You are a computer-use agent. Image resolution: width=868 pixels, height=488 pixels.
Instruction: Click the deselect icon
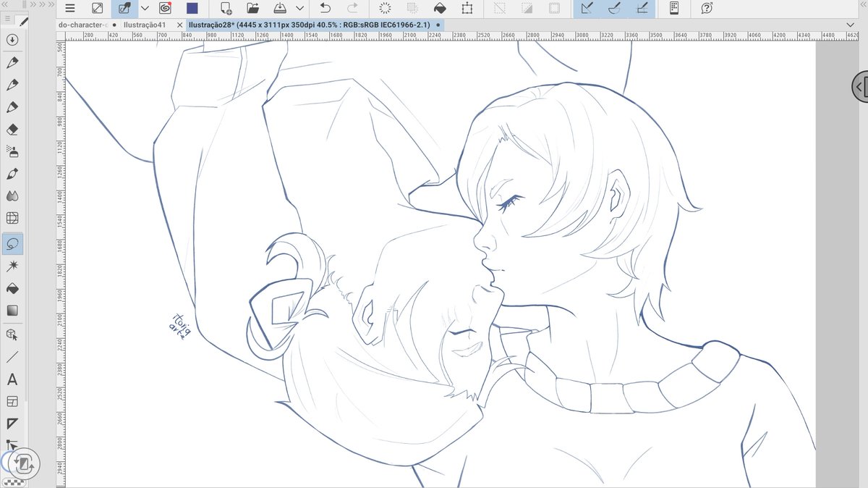click(499, 8)
